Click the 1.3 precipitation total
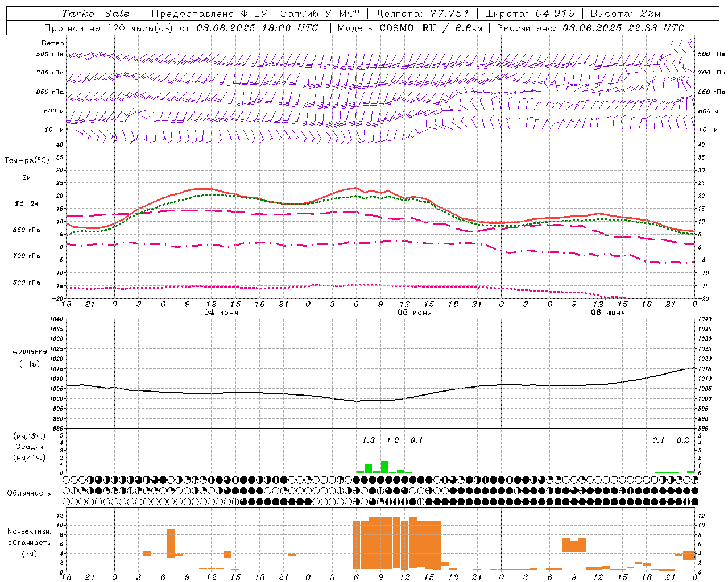The width and height of the screenshot is (728, 582). 369,440
